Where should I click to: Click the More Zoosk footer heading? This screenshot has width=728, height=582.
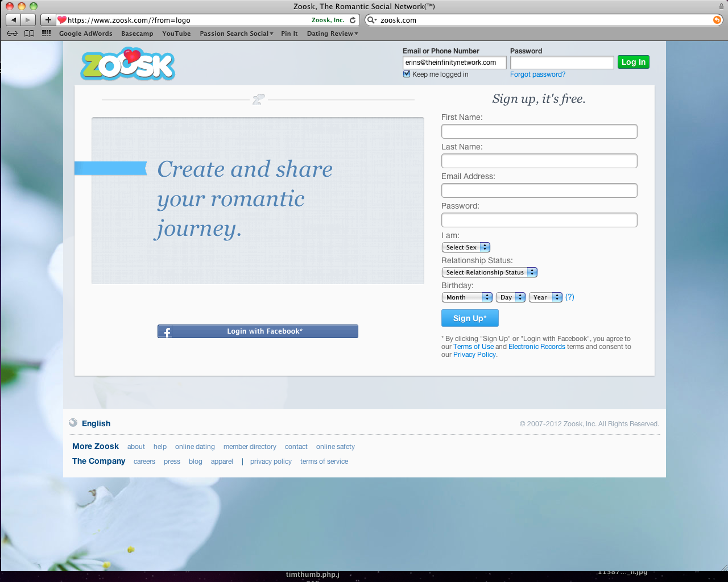(x=96, y=446)
